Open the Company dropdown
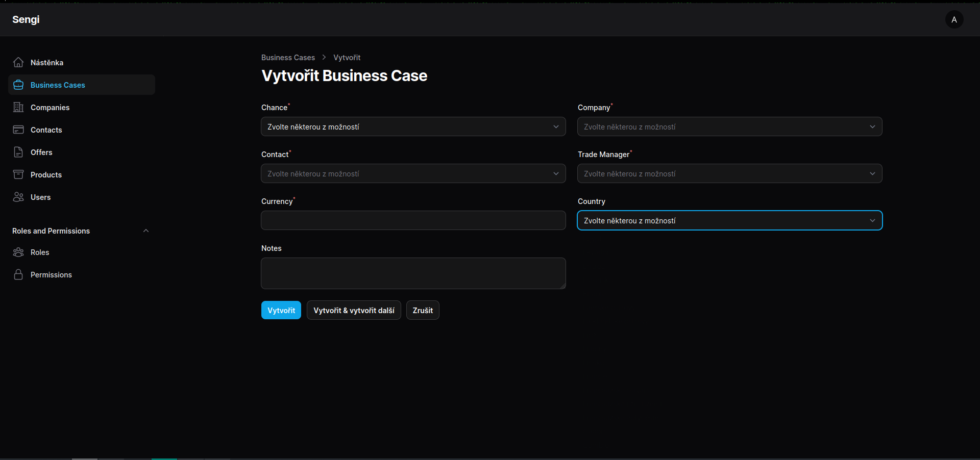The image size is (980, 460). [730, 126]
